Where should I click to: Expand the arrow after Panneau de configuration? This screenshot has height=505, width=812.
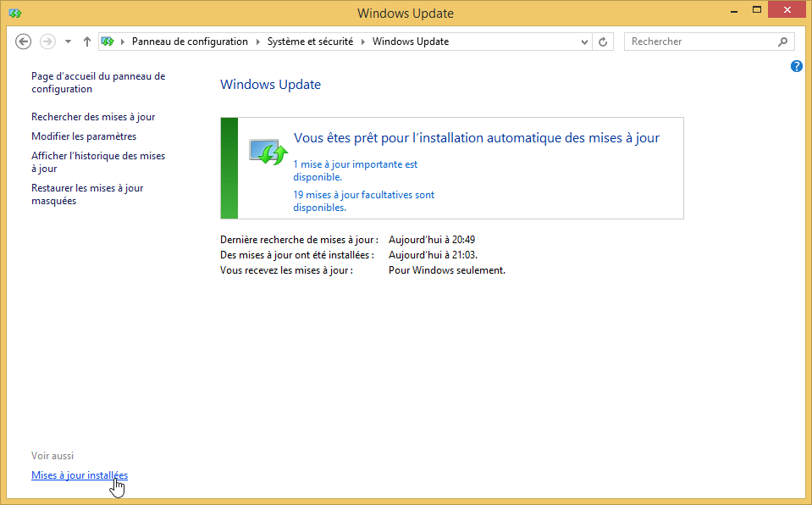tap(258, 42)
